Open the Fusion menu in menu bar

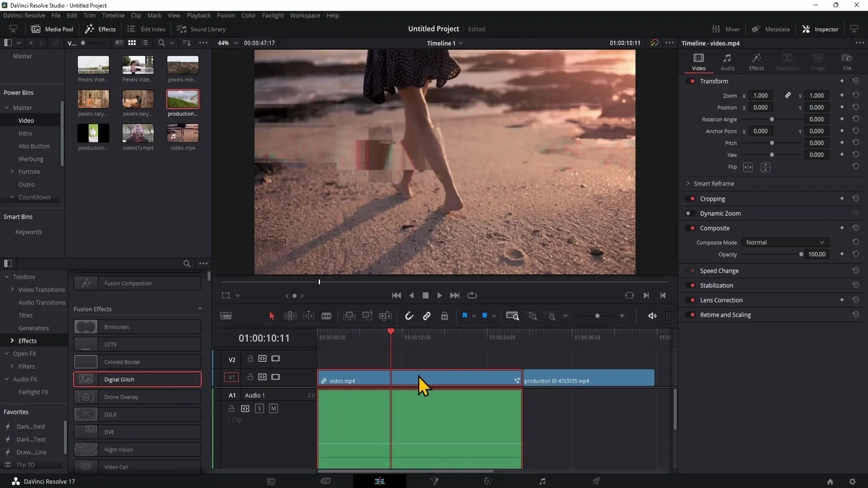(225, 15)
